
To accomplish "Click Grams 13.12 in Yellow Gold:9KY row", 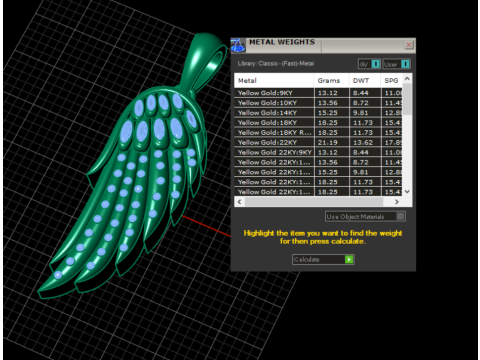I will pos(328,93).
